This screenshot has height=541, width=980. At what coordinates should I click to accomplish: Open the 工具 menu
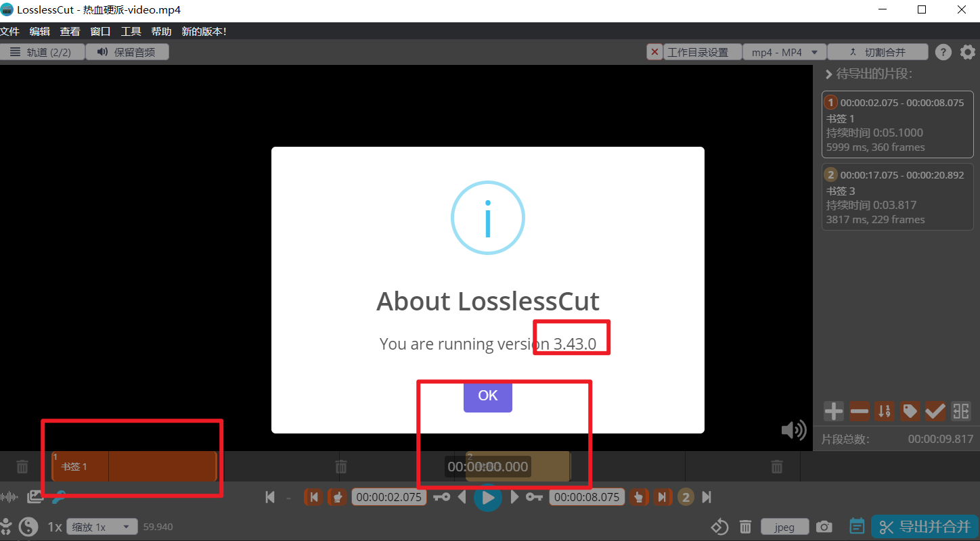click(x=131, y=31)
